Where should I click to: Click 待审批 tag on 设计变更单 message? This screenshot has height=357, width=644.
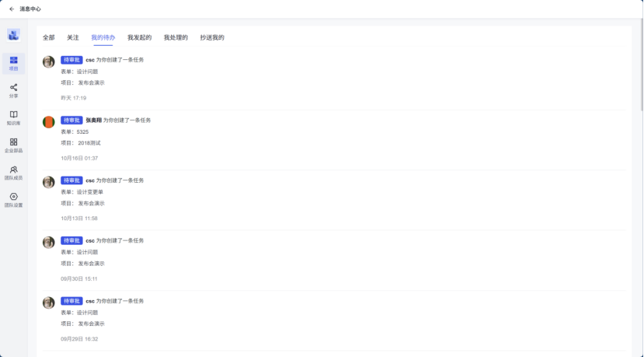click(x=72, y=180)
